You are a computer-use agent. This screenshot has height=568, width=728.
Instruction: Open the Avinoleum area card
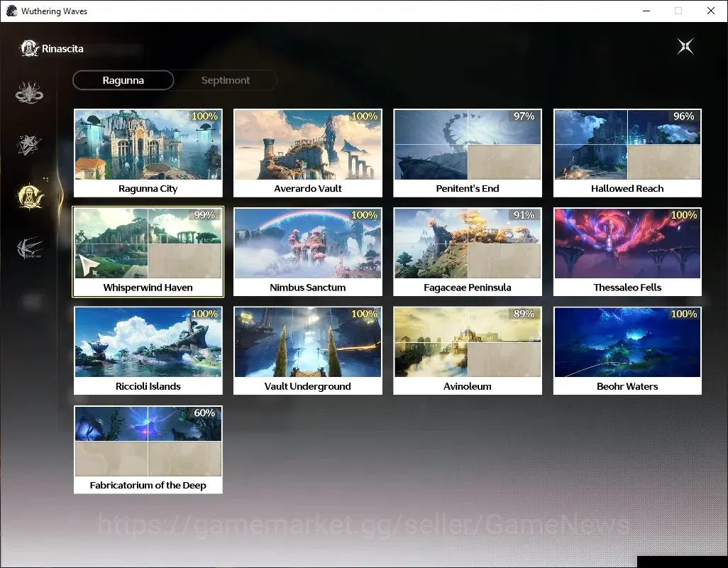[468, 351]
